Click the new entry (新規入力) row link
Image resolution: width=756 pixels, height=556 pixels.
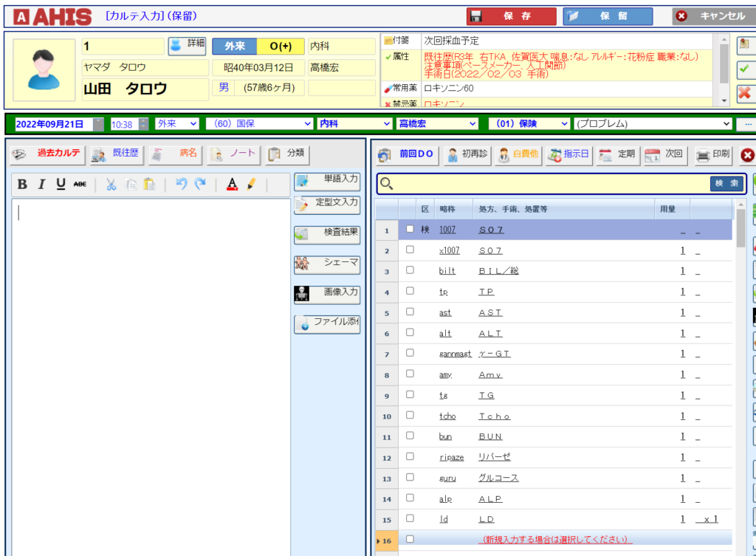pos(555,540)
